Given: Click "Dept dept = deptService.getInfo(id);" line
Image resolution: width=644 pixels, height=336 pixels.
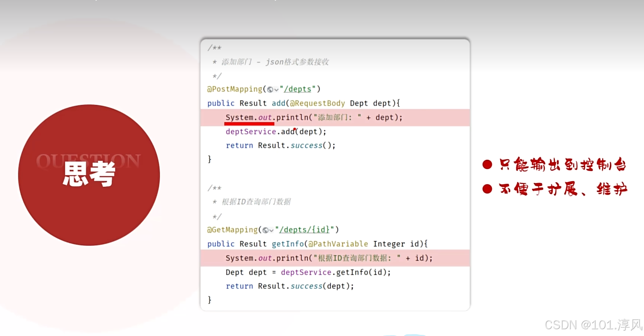Looking at the screenshot, I should [308, 272].
